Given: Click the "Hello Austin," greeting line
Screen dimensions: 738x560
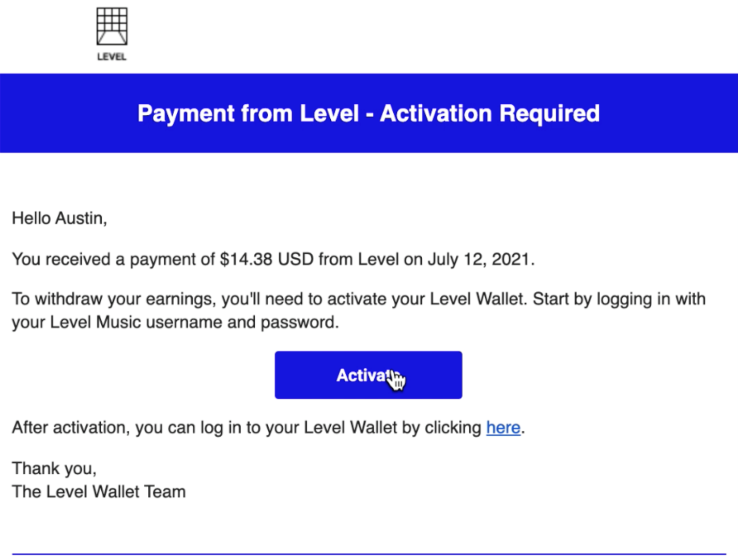Looking at the screenshot, I should click(x=59, y=219).
